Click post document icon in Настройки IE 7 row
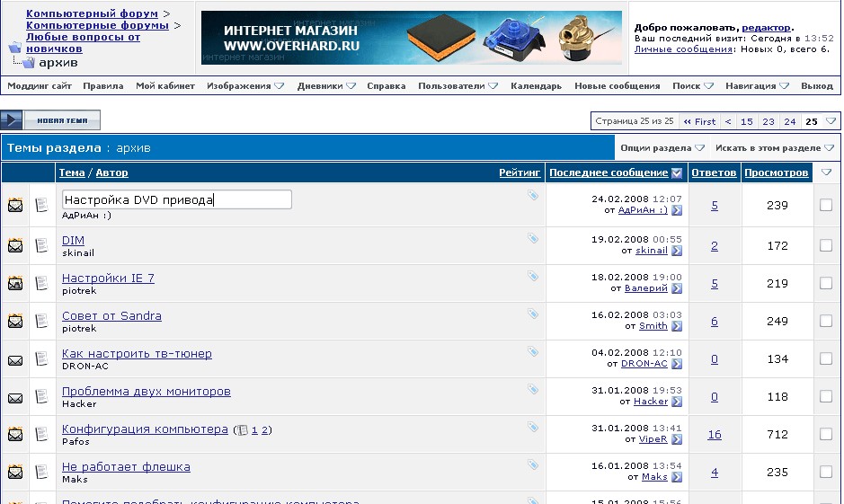844x504 pixels. point(41,283)
